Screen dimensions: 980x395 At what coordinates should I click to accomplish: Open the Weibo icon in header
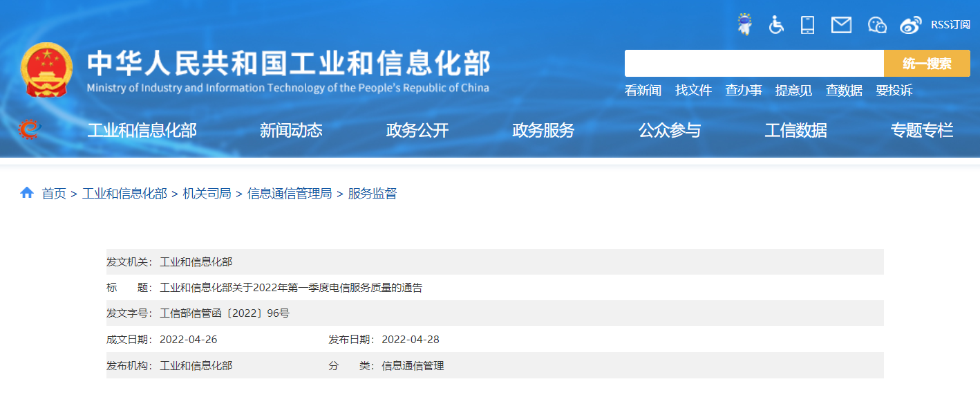click(911, 26)
